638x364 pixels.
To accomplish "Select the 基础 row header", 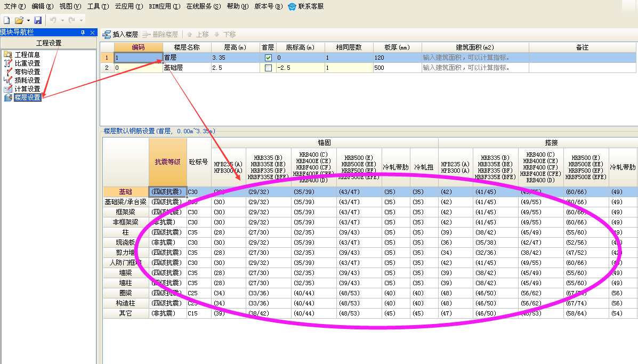I will [126, 191].
